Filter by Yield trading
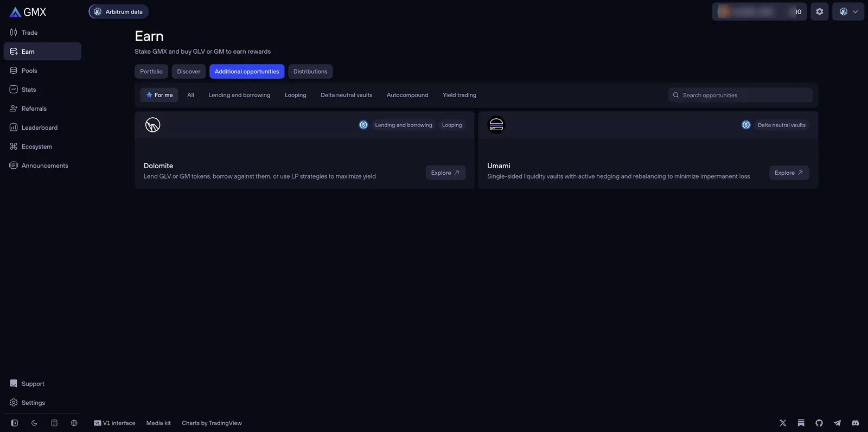The width and height of the screenshot is (868, 432). click(459, 95)
